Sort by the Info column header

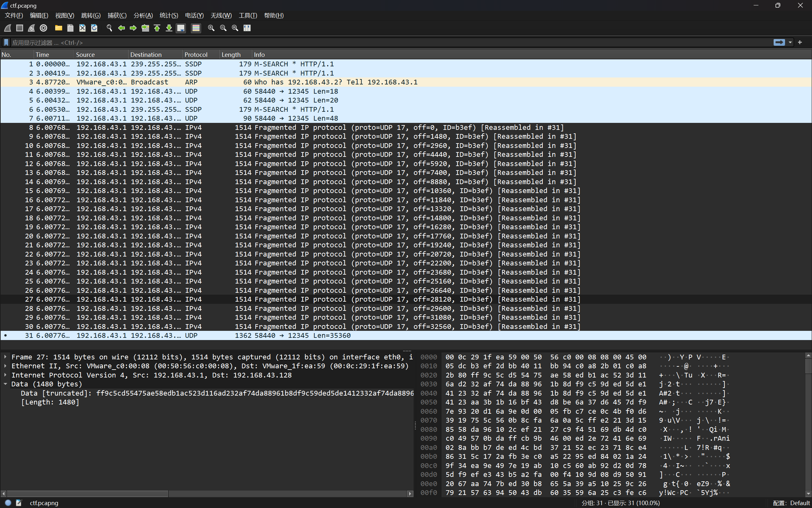point(532,54)
